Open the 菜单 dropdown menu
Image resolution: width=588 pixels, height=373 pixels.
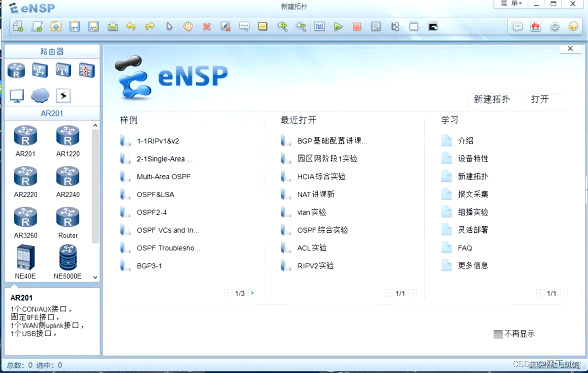tap(510, 4)
